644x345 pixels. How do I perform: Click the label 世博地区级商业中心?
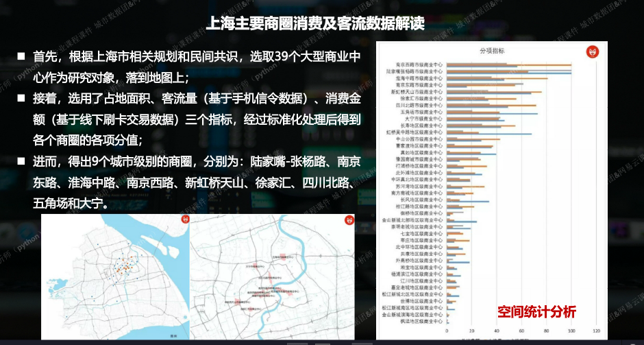click(421, 301)
